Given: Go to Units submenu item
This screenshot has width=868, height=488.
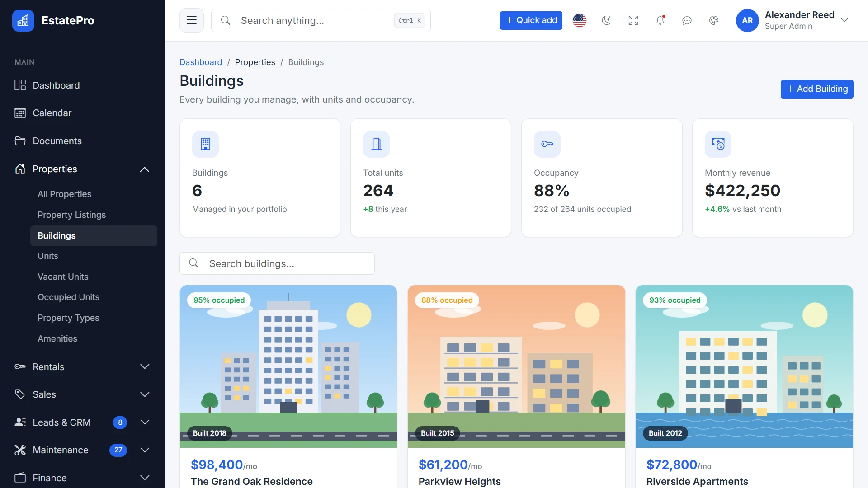Looking at the screenshot, I should [x=94, y=256].
